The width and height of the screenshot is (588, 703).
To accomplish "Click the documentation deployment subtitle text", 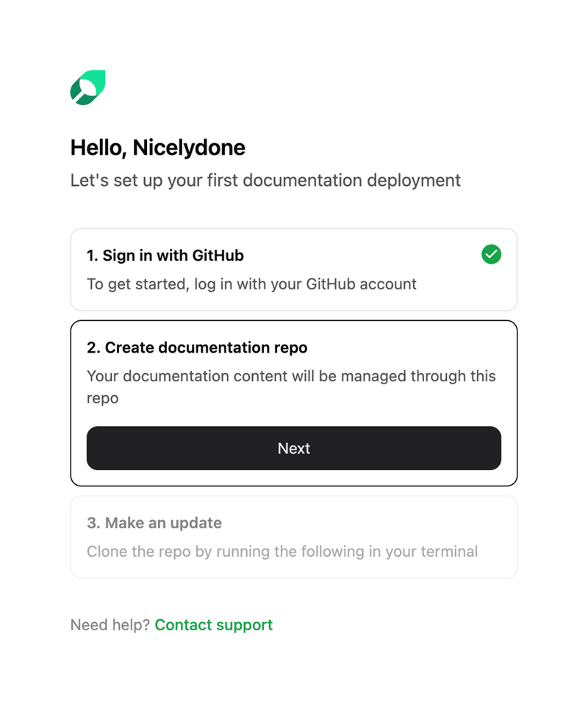I will point(265,180).
